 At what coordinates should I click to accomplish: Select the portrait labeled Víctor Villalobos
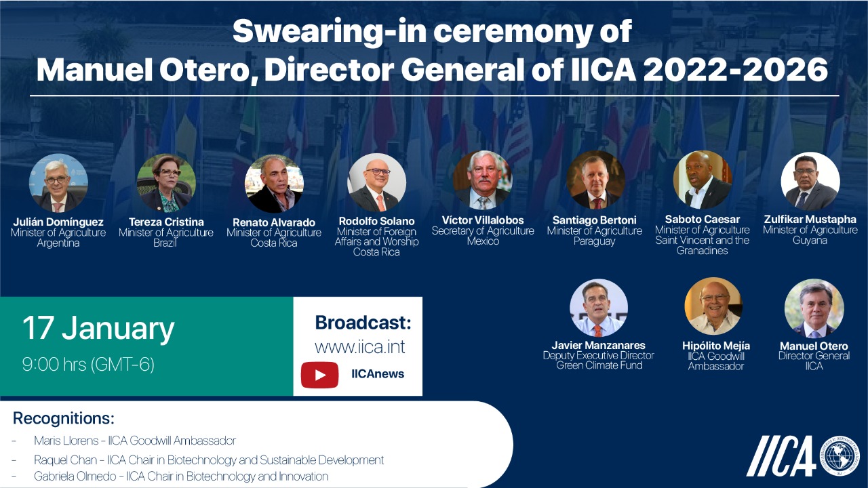tap(482, 180)
